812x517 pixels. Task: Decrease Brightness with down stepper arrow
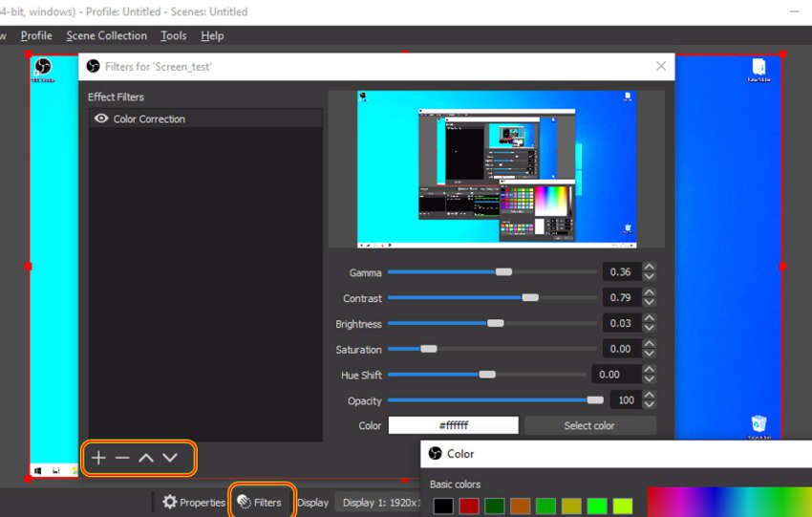click(x=649, y=328)
